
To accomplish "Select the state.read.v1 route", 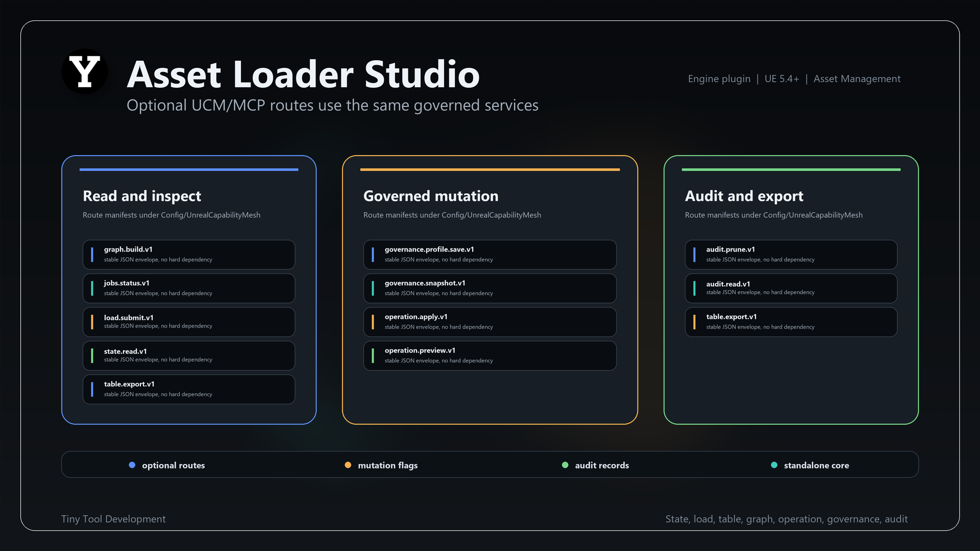I will [189, 356].
